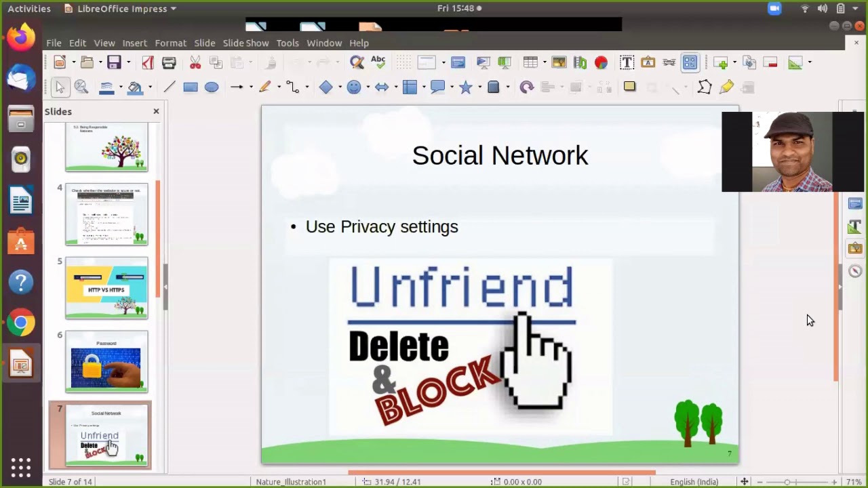
Task: Select slide 5 HTTP VS HTTPS thumbnail
Action: click(106, 288)
